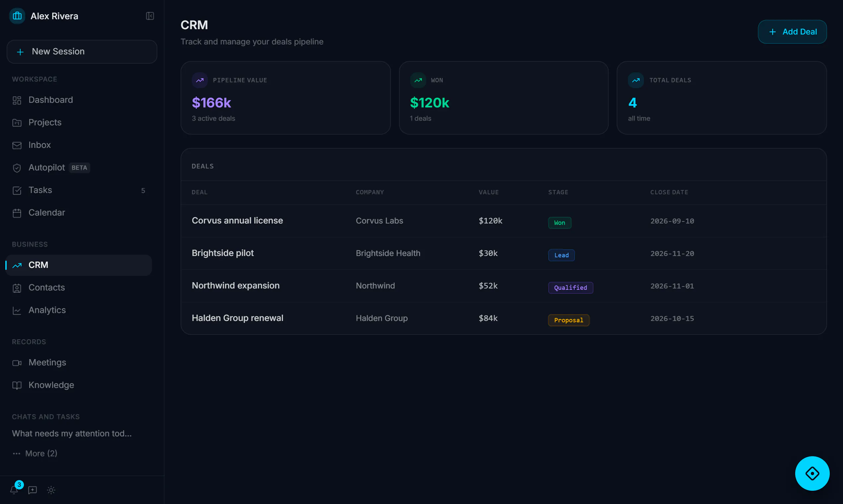Click the Tasks count badge 5
This screenshot has height=504, width=843.
143,191
